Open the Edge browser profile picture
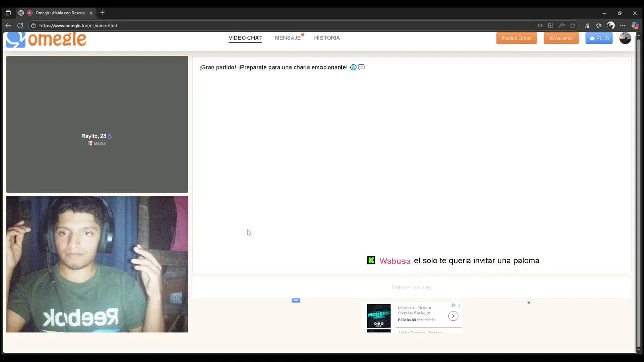644x362 pixels. [611, 25]
